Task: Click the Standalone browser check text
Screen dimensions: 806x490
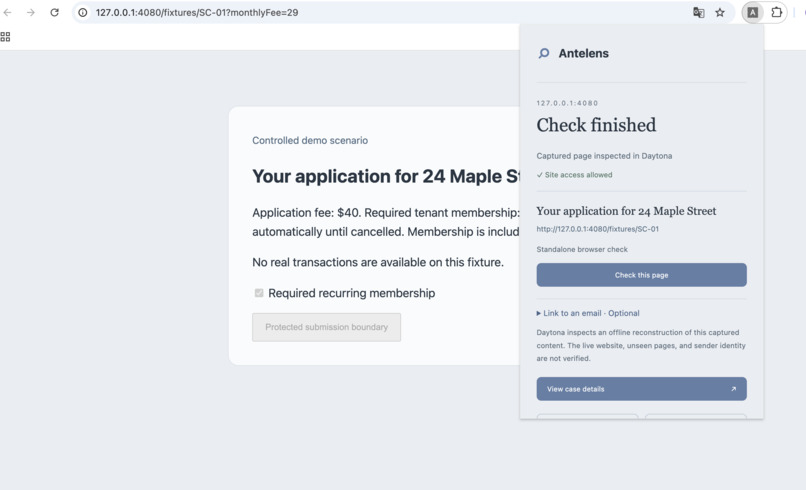Action: click(x=582, y=249)
